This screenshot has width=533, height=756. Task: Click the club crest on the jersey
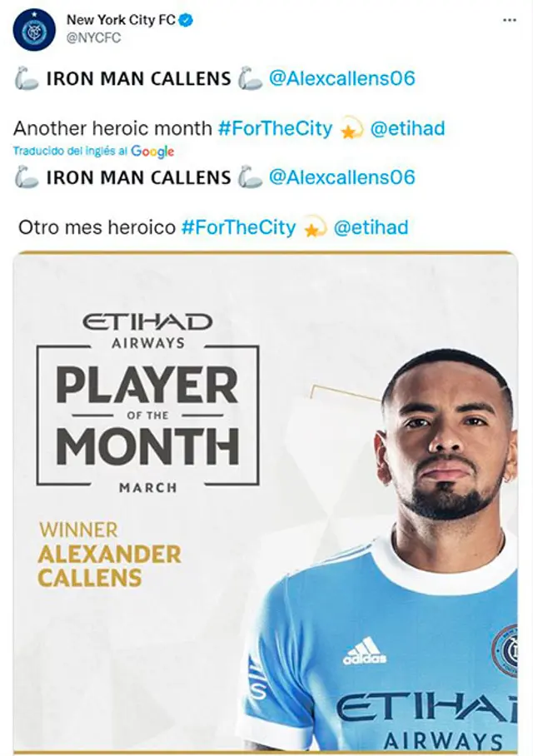point(506,649)
